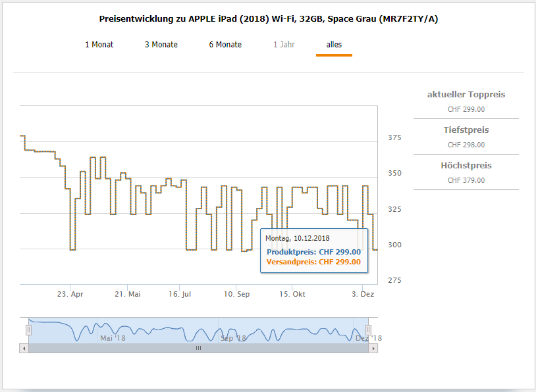Click the Produktpreis line in tooltip
The width and height of the screenshot is (536, 392).
(313, 252)
